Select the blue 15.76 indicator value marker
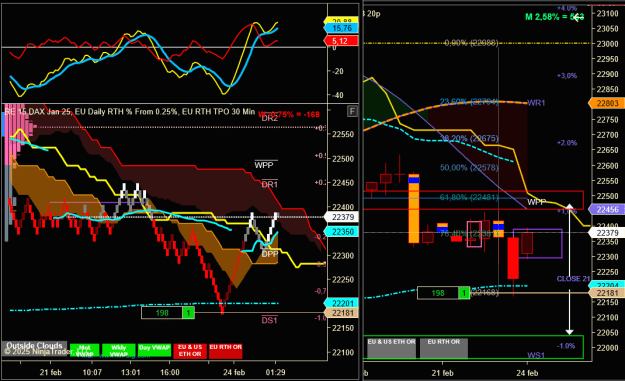 [341, 28]
